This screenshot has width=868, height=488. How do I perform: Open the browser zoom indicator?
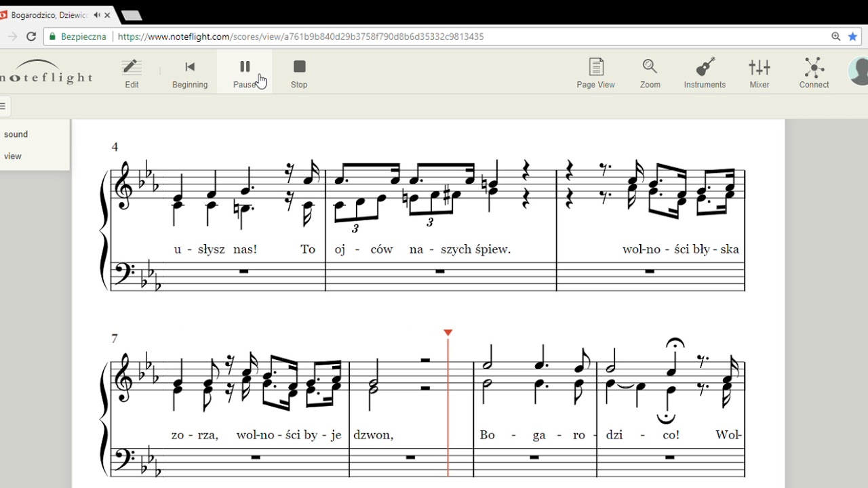click(x=835, y=37)
